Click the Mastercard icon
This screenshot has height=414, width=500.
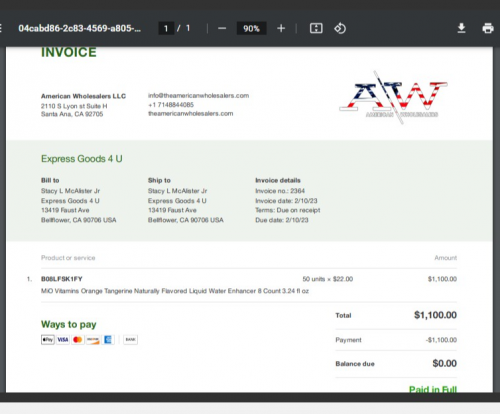click(x=78, y=340)
